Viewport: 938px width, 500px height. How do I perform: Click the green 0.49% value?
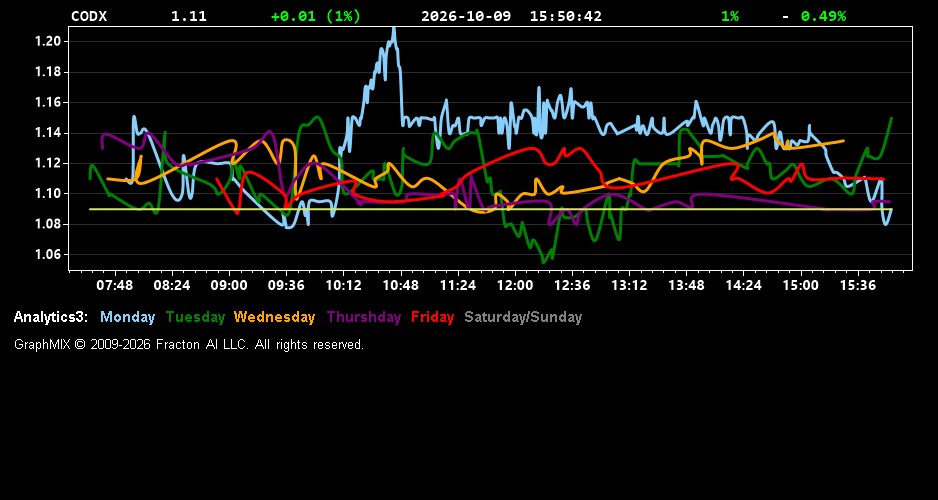click(823, 16)
